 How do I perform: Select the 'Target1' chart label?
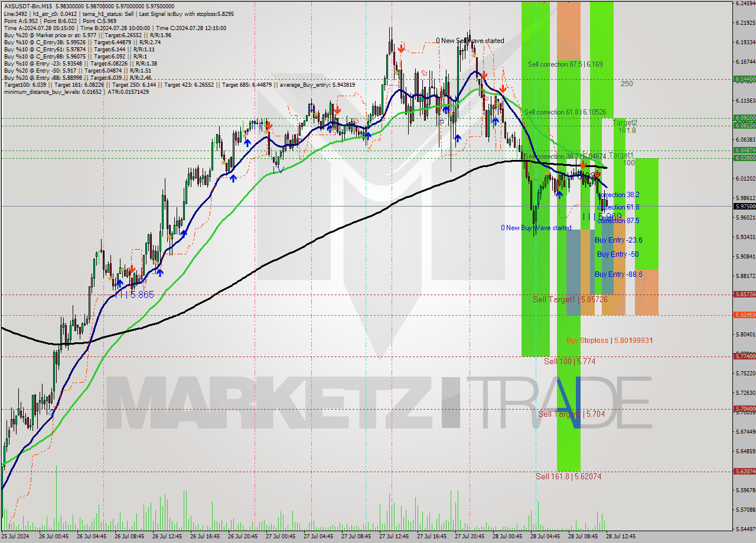tap(621, 155)
